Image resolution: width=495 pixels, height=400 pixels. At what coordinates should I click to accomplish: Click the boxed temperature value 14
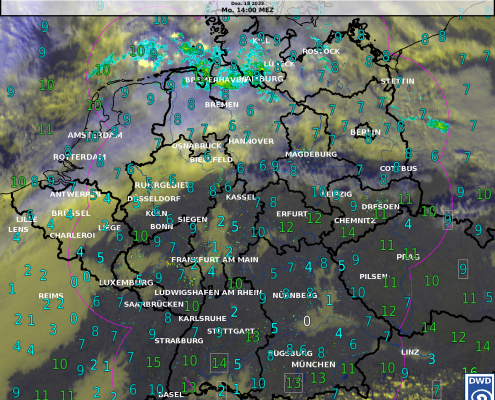click(219, 363)
